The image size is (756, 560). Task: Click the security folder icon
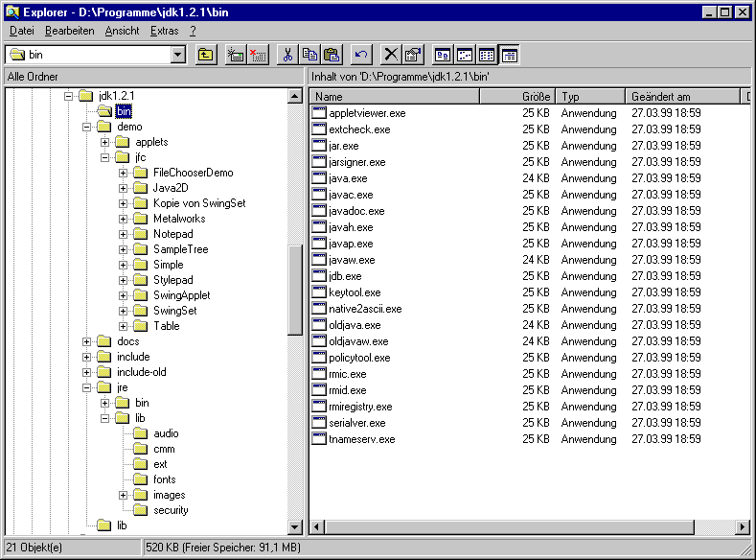point(140,510)
